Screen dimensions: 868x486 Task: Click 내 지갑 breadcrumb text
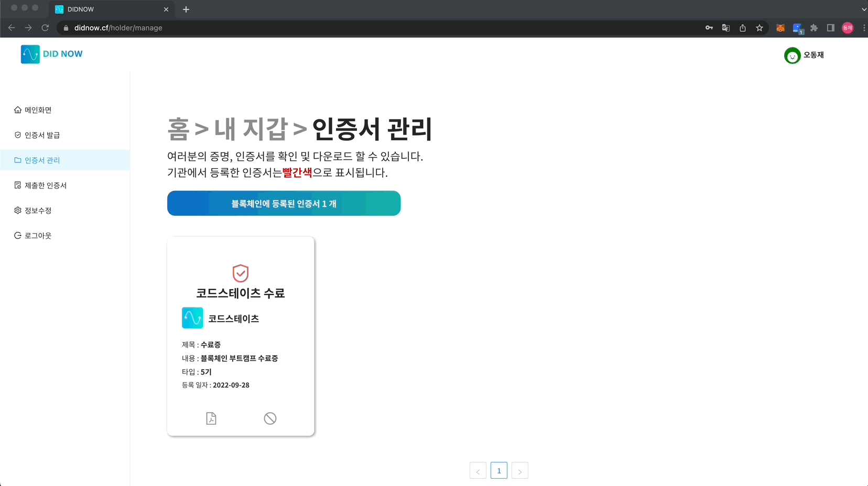[251, 129]
